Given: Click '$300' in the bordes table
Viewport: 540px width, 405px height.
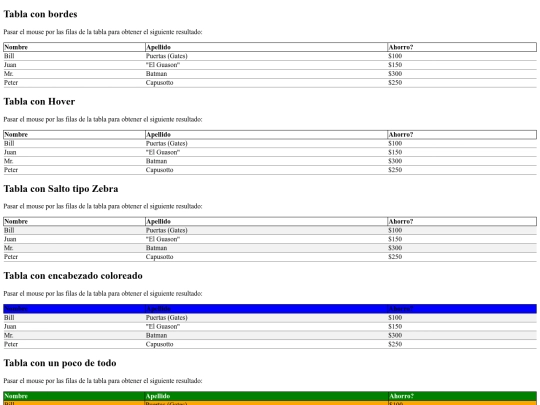Looking at the screenshot, I should (395, 74).
